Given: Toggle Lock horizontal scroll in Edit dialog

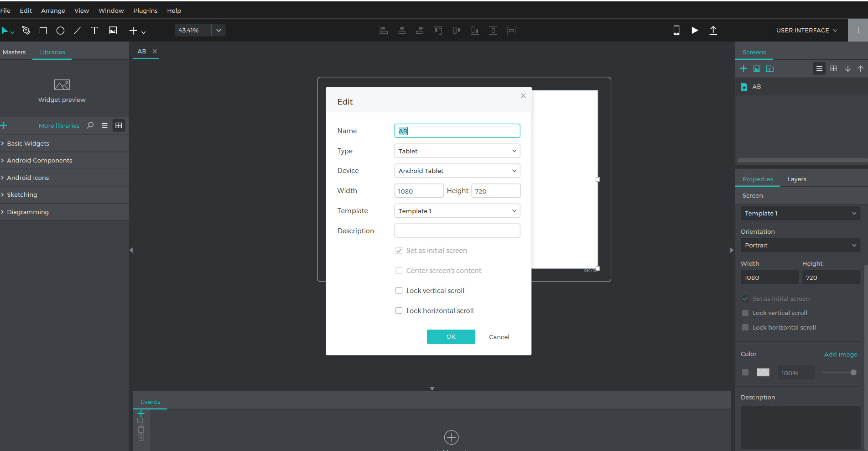Looking at the screenshot, I should coord(399,310).
